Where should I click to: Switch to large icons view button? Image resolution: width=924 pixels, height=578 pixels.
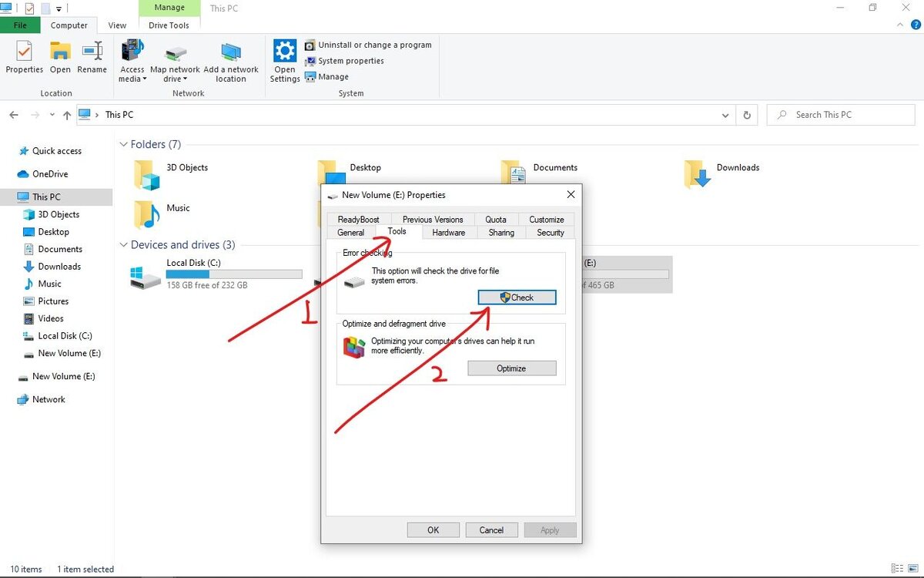(x=912, y=569)
